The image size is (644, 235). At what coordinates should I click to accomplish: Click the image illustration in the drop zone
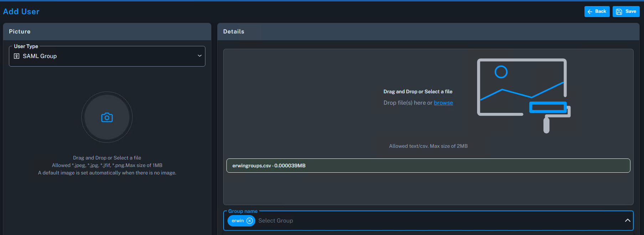tap(523, 95)
